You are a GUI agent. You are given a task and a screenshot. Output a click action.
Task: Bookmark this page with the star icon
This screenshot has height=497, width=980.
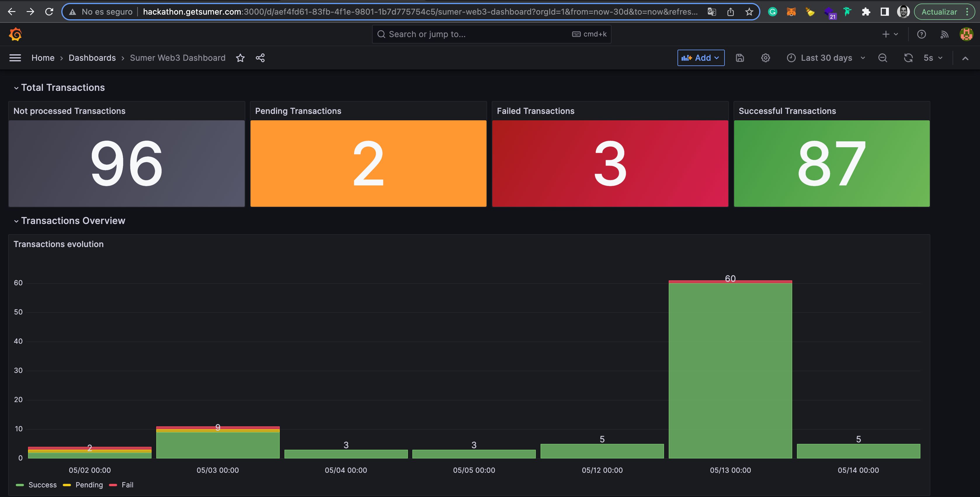click(749, 12)
